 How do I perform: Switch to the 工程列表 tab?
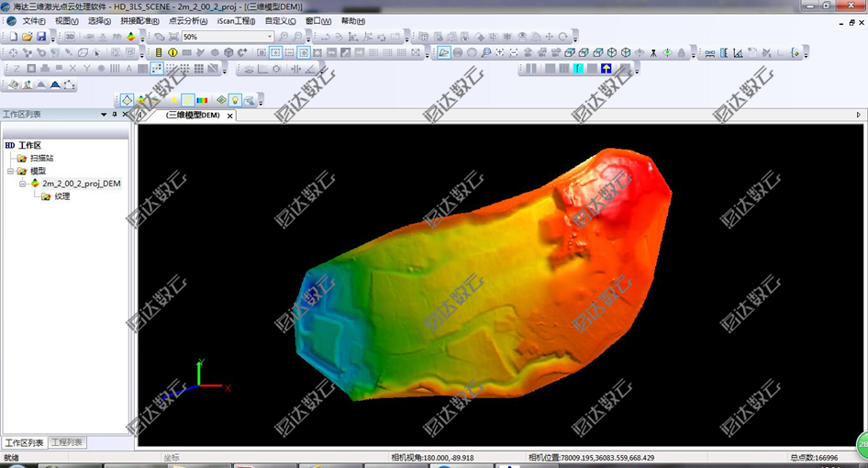coord(67,442)
